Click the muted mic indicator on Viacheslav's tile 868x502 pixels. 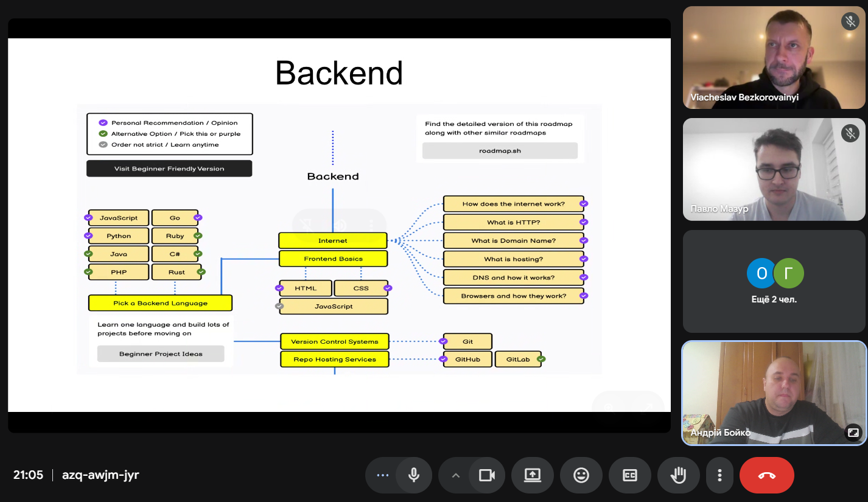click(x=849, y=21)
